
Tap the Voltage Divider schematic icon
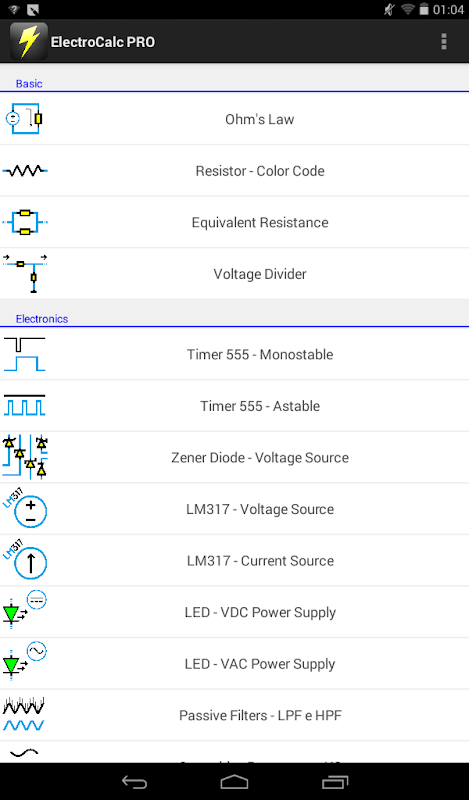click(25, 274)
